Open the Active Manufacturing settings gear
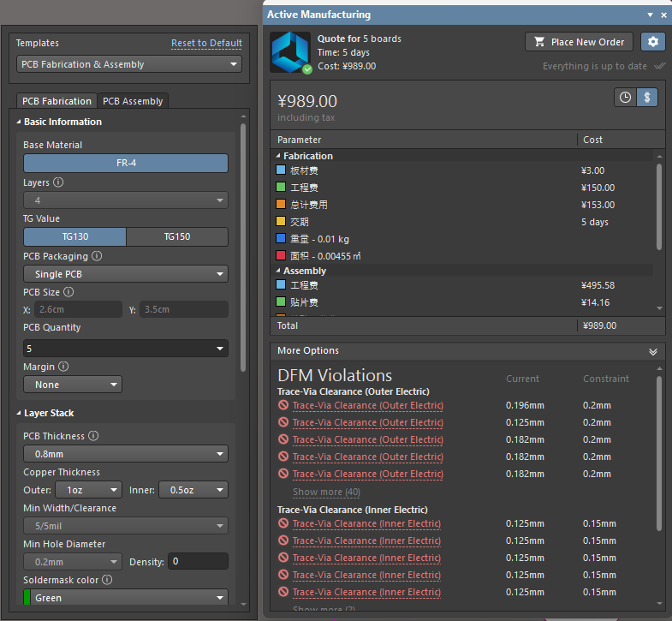The height and width of the screenshot is (621, 672). 652,42
